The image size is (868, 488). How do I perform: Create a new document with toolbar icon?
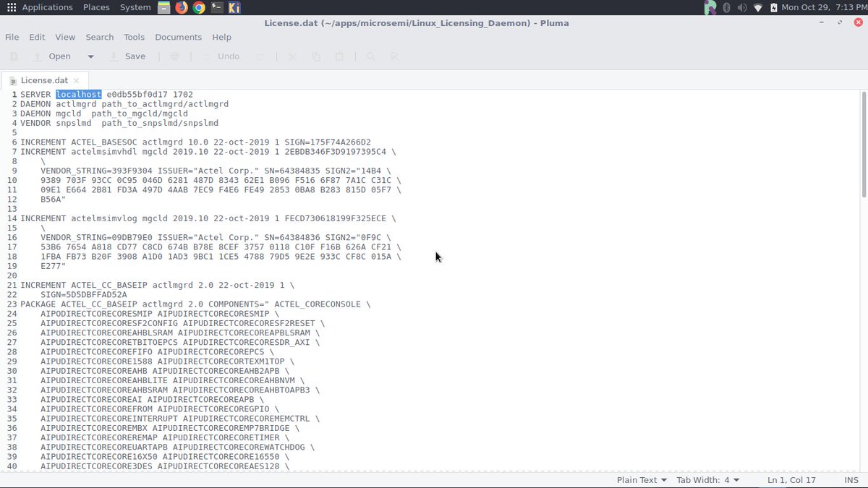pyautogui.click(x=14, y=56)
